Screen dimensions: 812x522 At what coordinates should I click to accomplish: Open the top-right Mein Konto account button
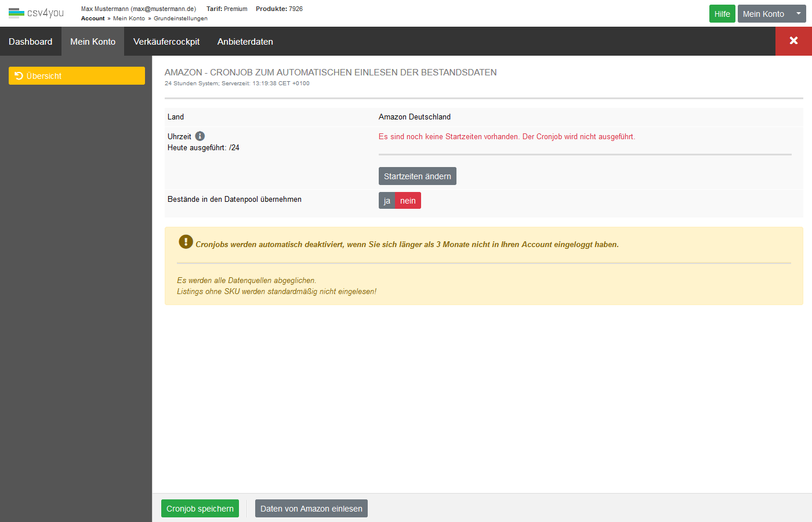763,14
